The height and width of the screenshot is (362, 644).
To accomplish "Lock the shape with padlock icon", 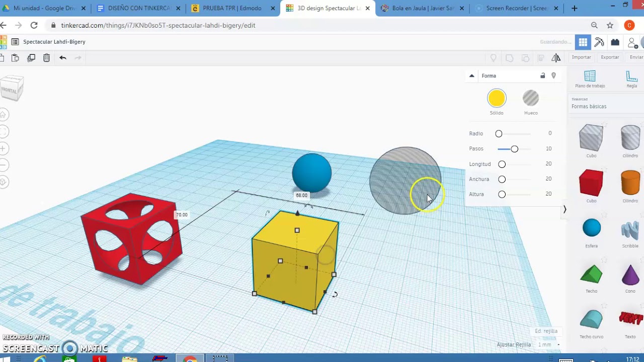I will (x=542, y=76).
